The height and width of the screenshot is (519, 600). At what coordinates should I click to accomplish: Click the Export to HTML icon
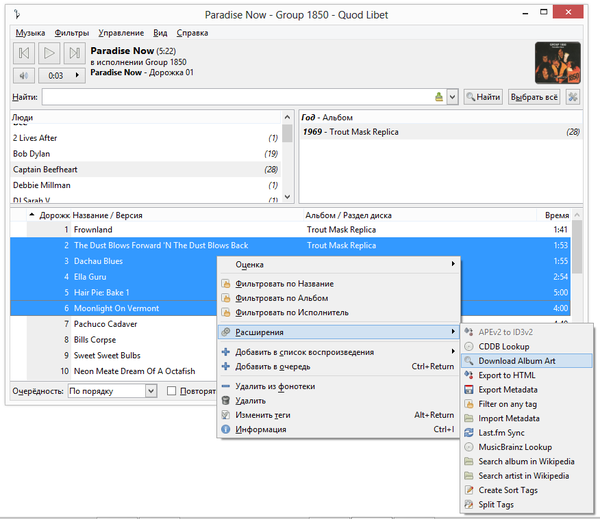click(469, 375)
